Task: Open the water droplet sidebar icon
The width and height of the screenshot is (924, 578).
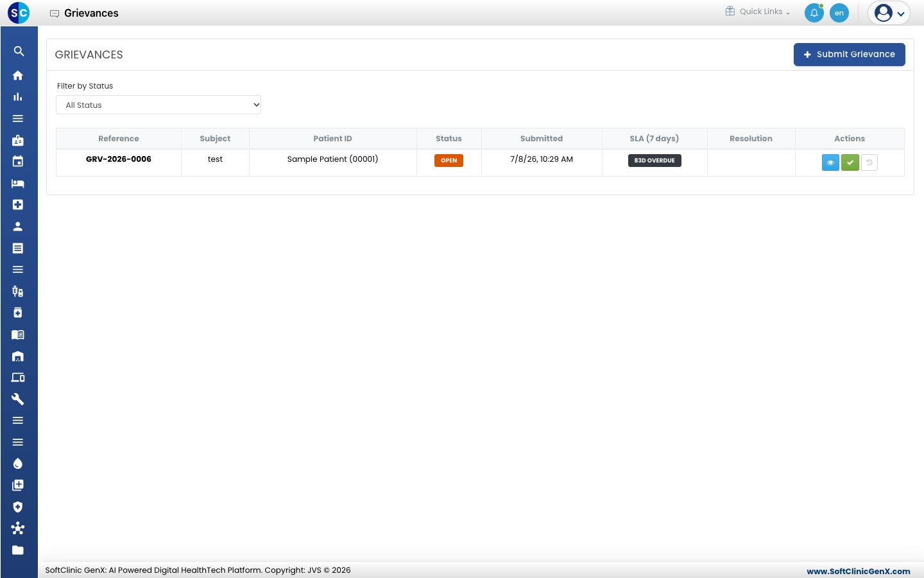Action: [18, 464]
